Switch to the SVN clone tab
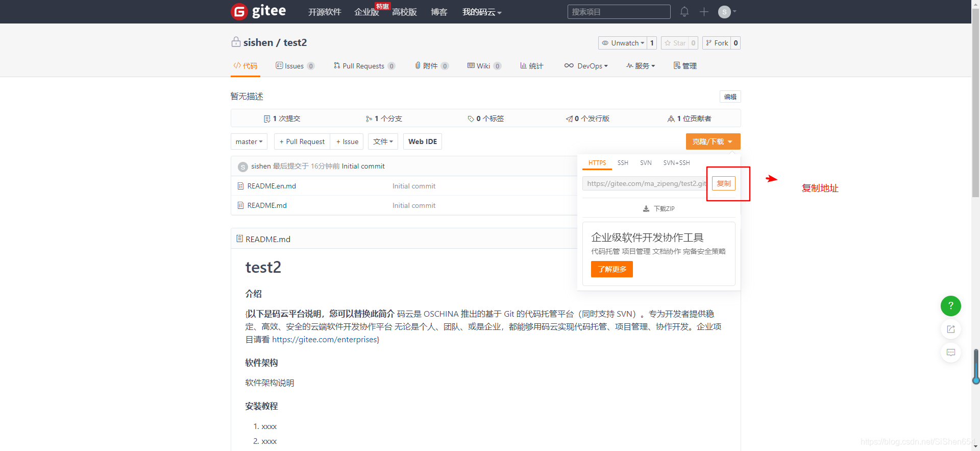The image size is (980, 451). coord(646,163)
